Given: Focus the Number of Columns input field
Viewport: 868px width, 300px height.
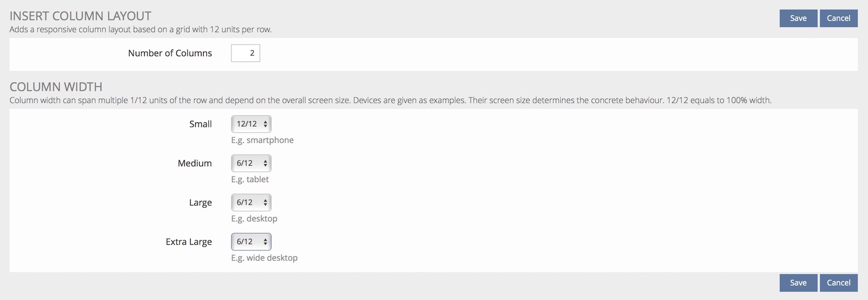Looking at the screenshot, I should tap(245, 53).
